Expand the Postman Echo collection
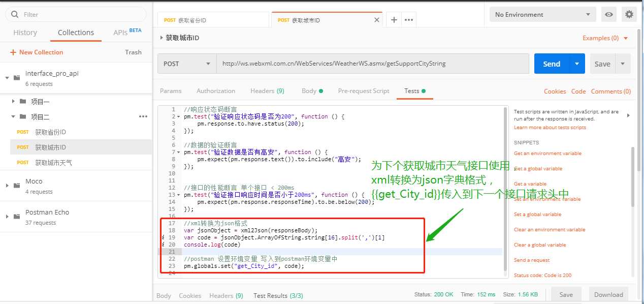Image resolution: width=644 pixels, height=304 pixels. point(7,217)
